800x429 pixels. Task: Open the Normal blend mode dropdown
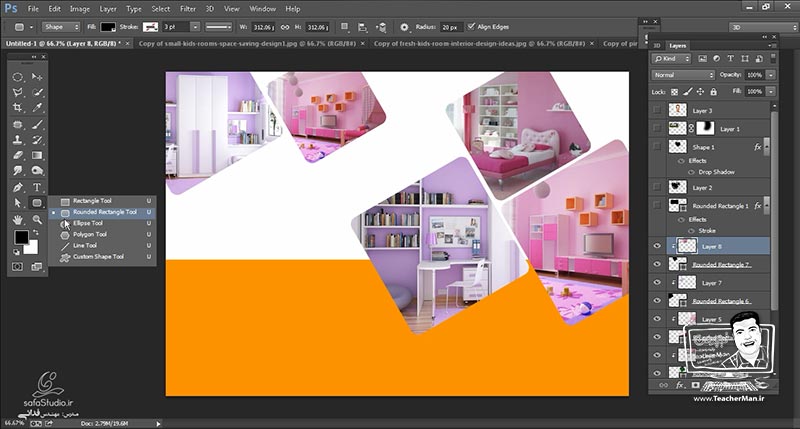point(683,75)
